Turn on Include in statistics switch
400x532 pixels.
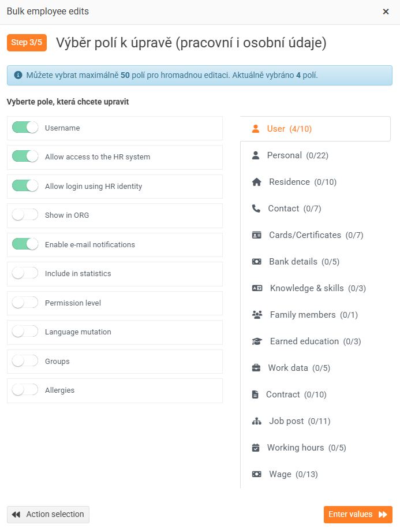pos(25,273)
